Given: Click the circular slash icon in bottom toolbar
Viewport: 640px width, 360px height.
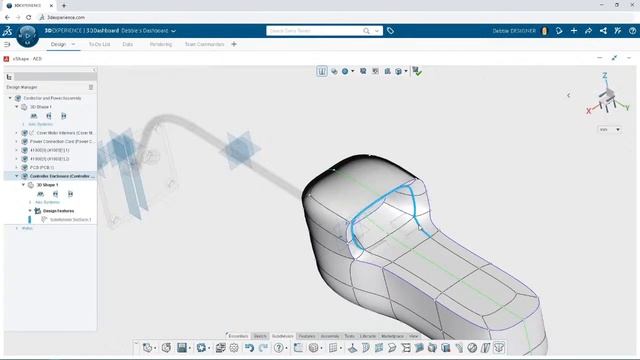Looking at the screenshot, I should 472,348.
